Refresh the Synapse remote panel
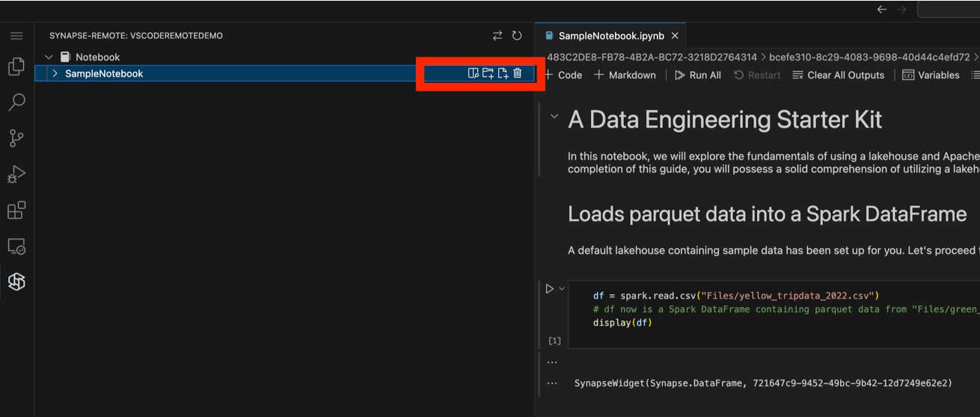The height and width of the screenshot is (417, 980). [517, 35]
